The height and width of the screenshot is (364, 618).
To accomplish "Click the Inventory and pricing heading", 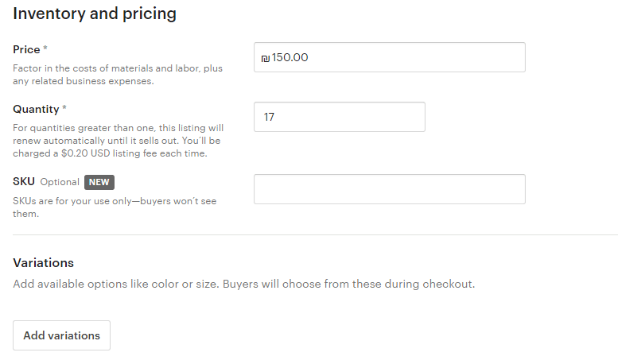I will tap(95, 14).
